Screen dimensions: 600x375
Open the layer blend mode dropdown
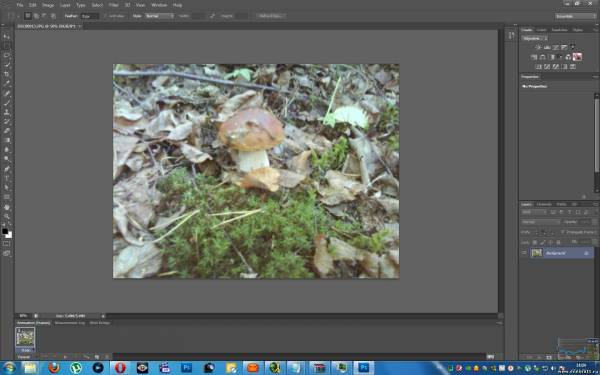click(540, 222)
